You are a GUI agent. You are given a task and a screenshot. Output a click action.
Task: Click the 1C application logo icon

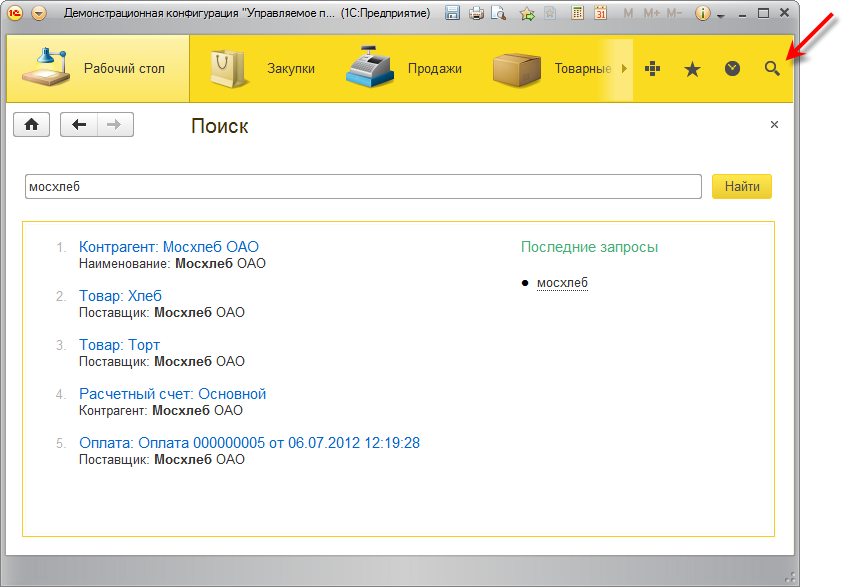click(x=16, y=13)
